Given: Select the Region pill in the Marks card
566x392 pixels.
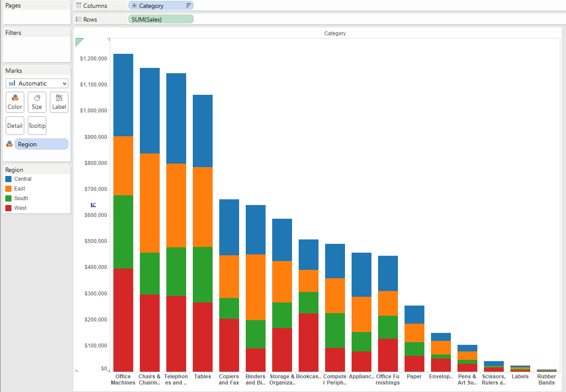Looking at the screenshot, I should (41, 144).
